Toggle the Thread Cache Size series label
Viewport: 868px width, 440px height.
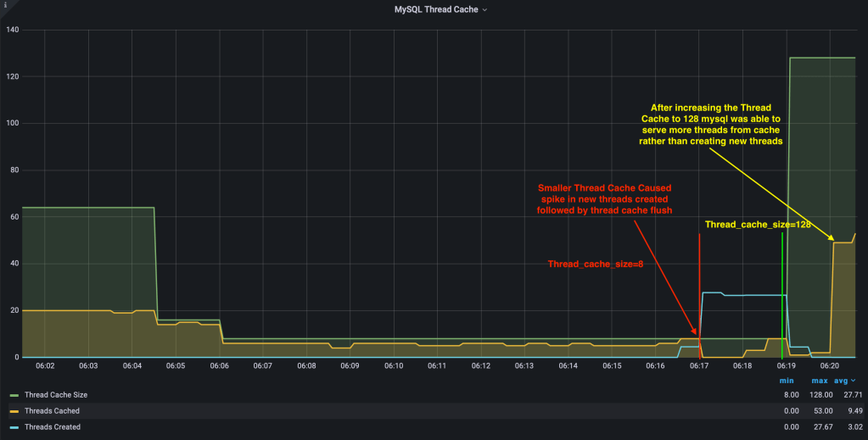(56, 395)
